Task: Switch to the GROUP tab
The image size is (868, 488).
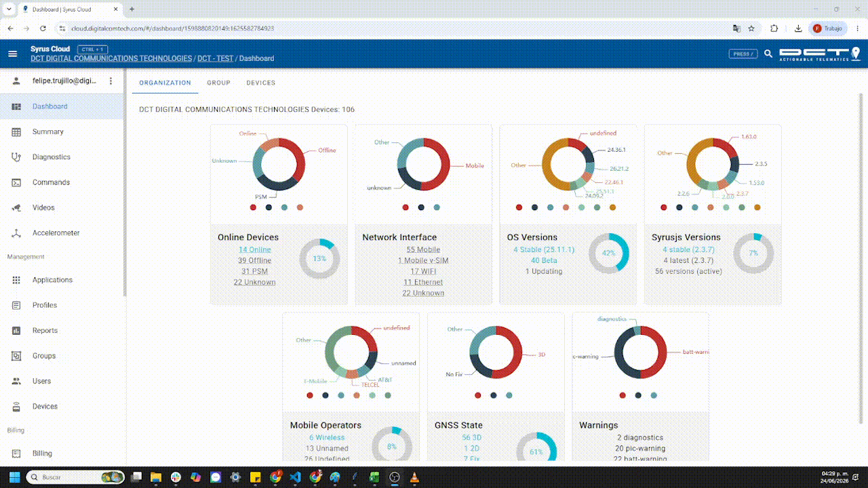Action: pyautogui.click(x=219, y=83)
